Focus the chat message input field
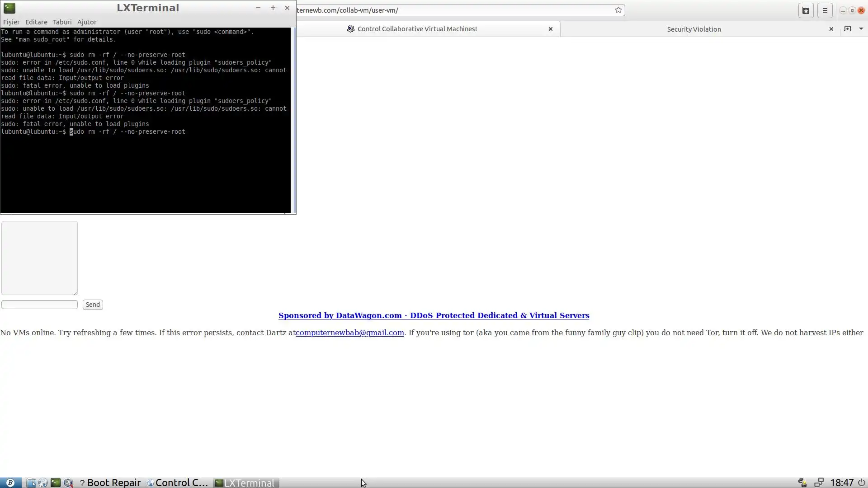The image size is (868, 488). coord(39,305)
